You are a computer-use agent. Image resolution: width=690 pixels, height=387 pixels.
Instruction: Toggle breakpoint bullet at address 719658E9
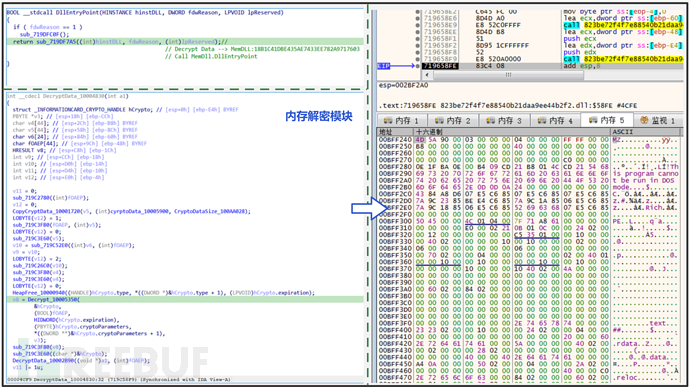(417, 25)
